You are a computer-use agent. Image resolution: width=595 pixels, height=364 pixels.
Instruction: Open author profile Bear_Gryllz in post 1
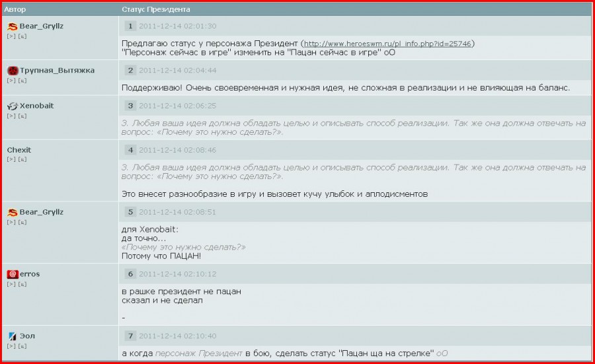pyautogui.click(x=42, y=26)
